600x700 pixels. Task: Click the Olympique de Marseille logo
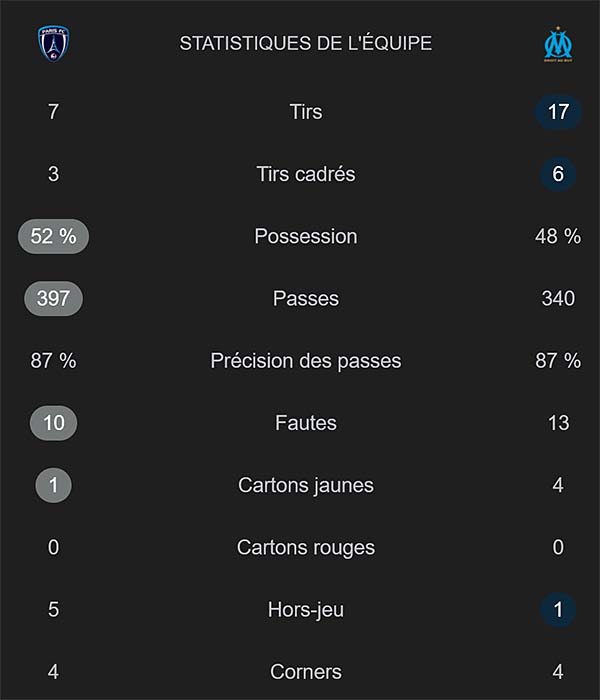tap(557, 45)
